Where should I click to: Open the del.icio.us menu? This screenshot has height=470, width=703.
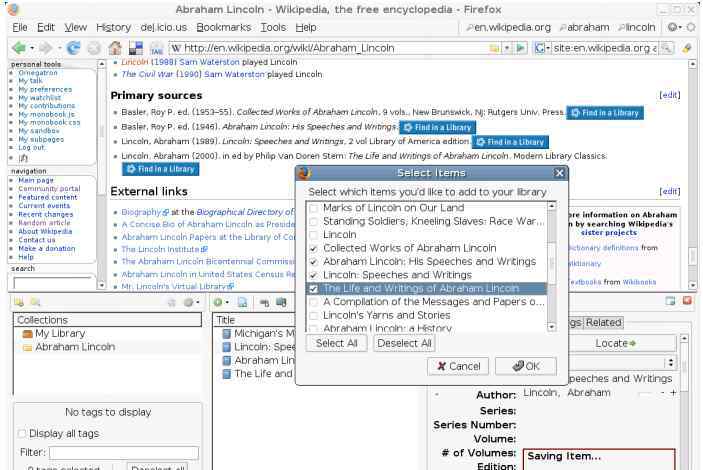point(163,27)
